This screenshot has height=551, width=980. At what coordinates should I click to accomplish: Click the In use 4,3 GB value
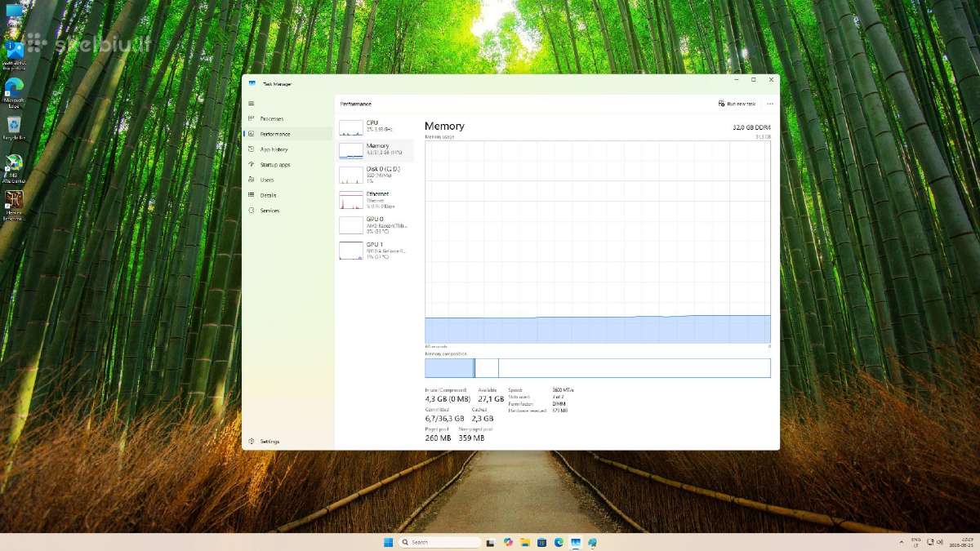[448, 399]
